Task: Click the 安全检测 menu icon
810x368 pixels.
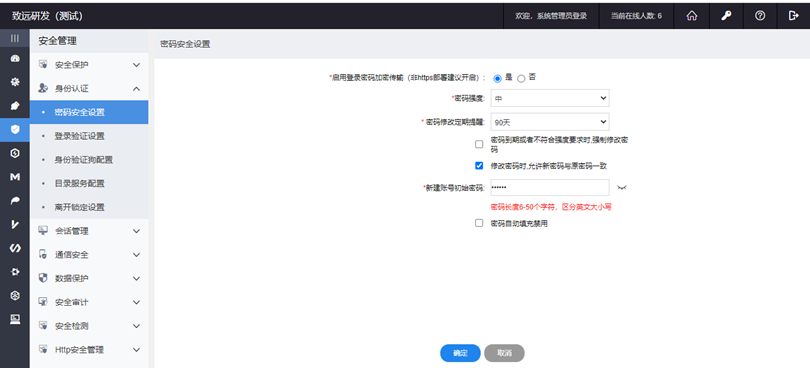Action: click(x=43, y=326)
